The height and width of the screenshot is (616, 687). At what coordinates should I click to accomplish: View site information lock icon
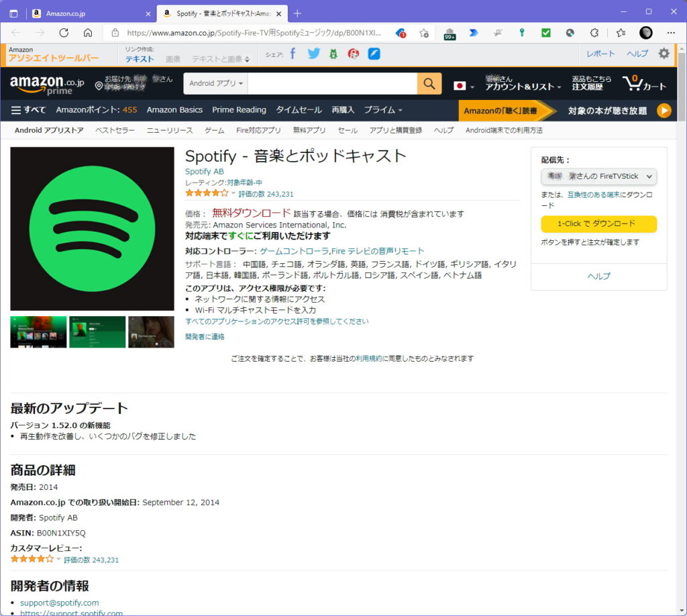tap(115, 33)
